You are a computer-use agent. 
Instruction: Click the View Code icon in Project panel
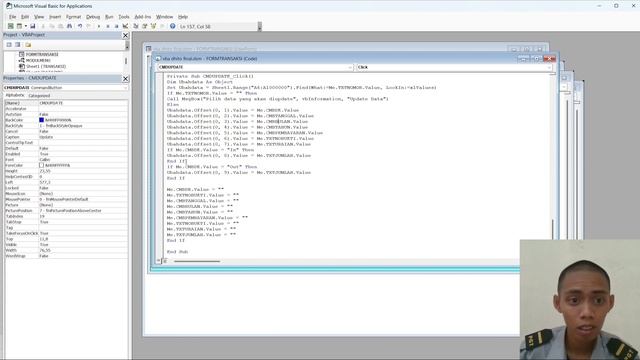click(x=9, y=44)
